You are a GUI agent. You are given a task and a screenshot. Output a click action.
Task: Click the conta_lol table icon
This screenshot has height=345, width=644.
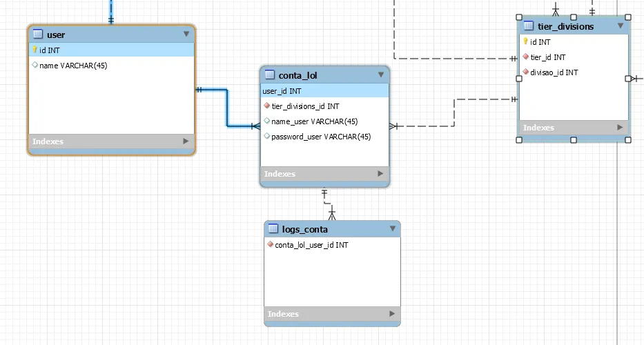coord(269,75)
